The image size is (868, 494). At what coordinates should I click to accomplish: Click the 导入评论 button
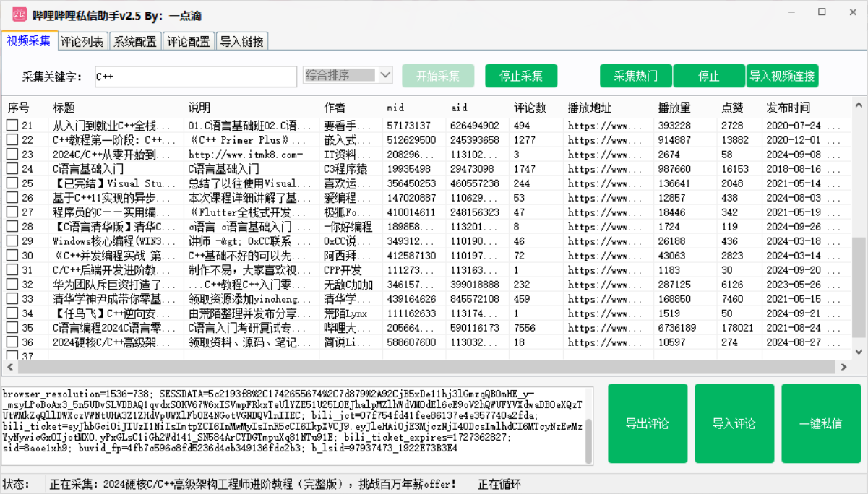tap(734, 423)
